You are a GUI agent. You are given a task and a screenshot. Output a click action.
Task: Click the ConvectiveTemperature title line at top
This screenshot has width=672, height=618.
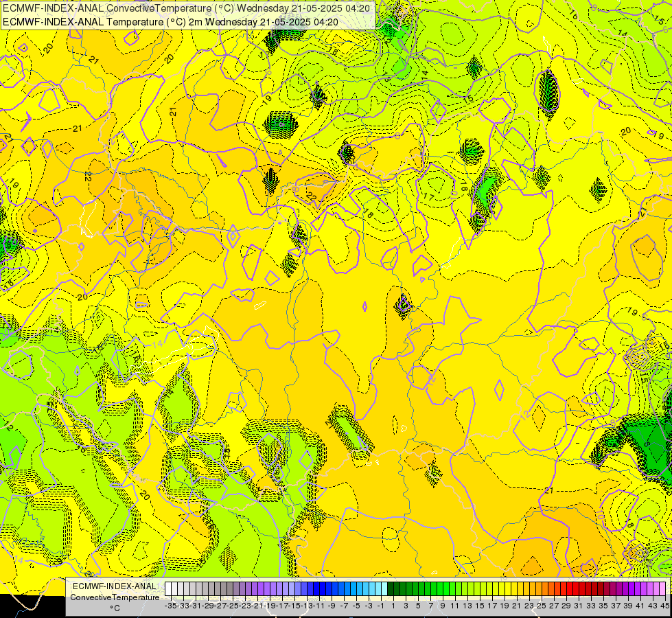186,8
